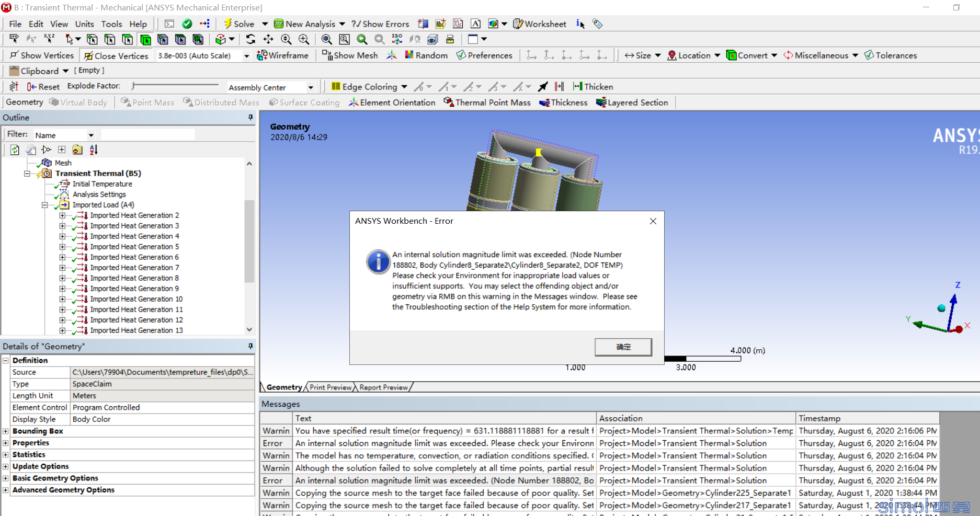Open the auto scale vertex dropdown
The width and height of the screenshot is (980, 516).
point(246,55)
